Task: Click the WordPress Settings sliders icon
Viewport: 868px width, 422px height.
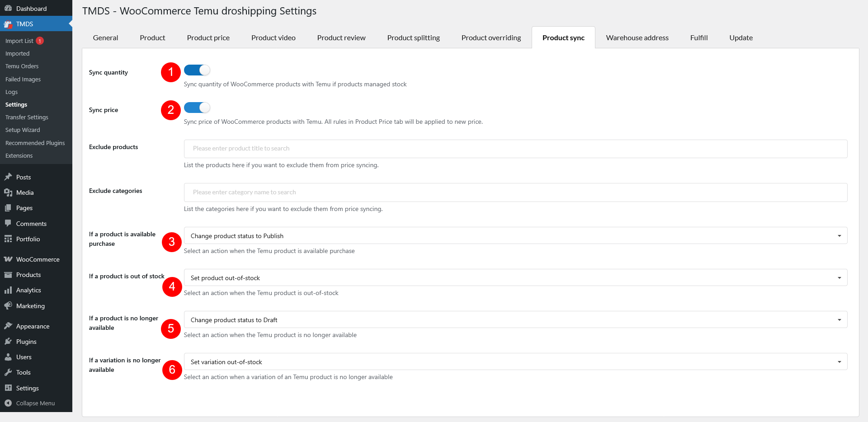Action: click(8, 388)
